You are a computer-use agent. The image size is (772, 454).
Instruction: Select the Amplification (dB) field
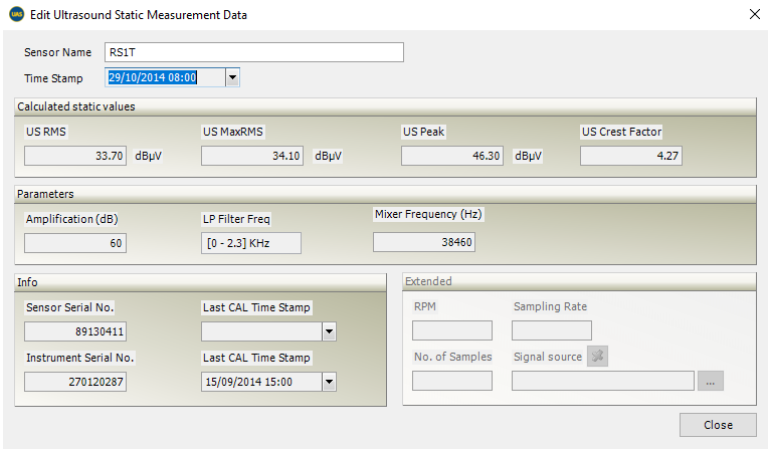(75, 243)
